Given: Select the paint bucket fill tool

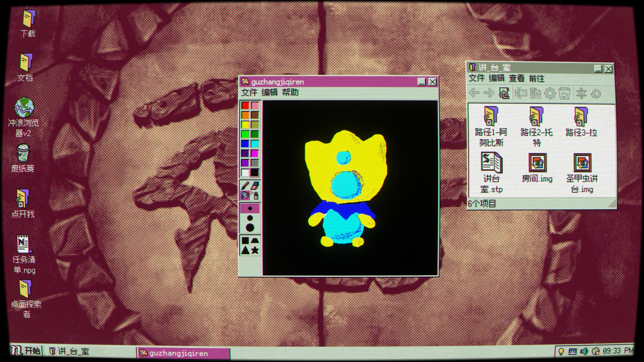Looking at the screenshot, I should point(245,195).
